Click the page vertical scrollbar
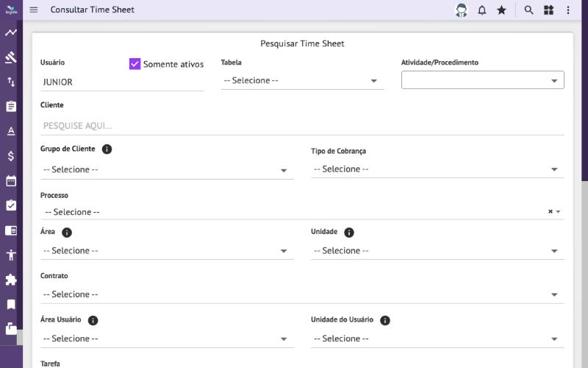Viewport: 588px width, 368px height. point(584,90)
